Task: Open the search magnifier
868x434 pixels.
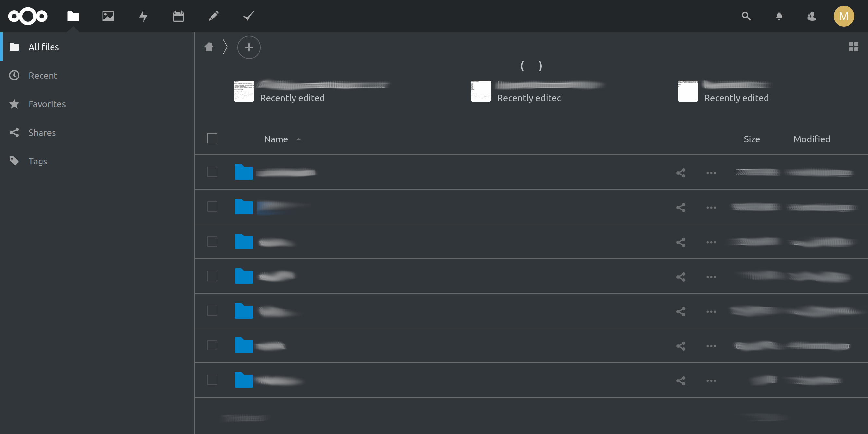Action: click(746, 16)
